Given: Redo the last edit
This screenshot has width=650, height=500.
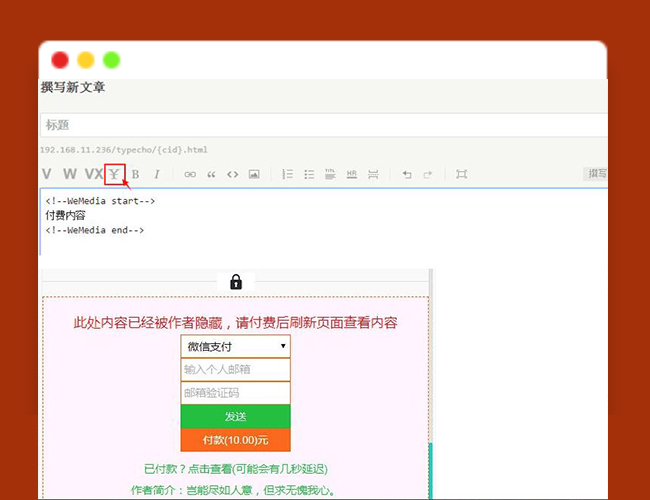Looking at the screenshot, I should coord(428,174).
